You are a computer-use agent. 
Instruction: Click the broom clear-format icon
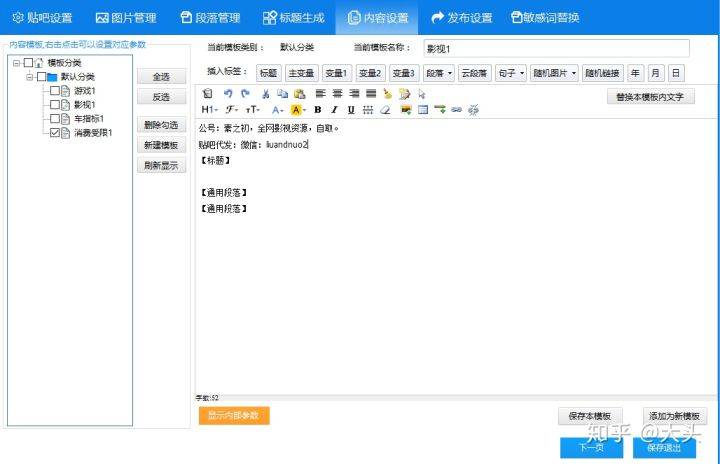388,94
